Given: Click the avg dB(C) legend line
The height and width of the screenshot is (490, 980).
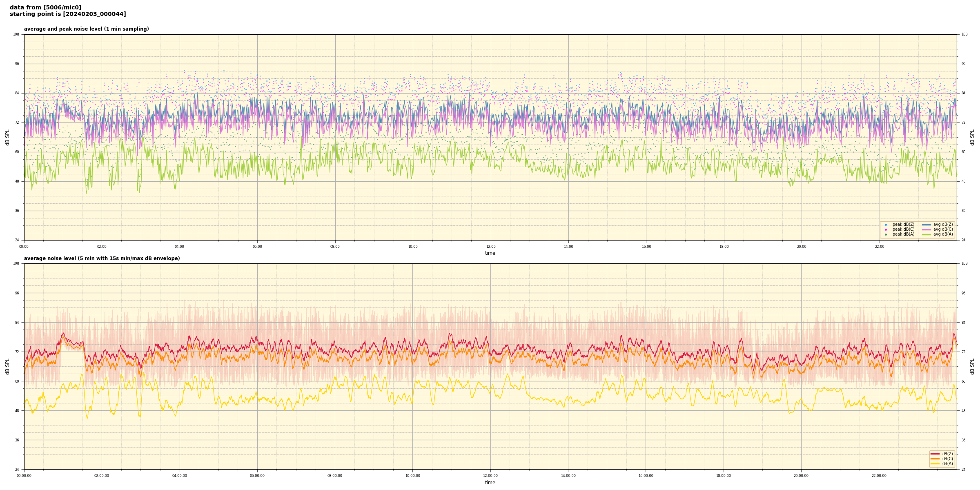Looking at the screenshot, I should 927,229.
